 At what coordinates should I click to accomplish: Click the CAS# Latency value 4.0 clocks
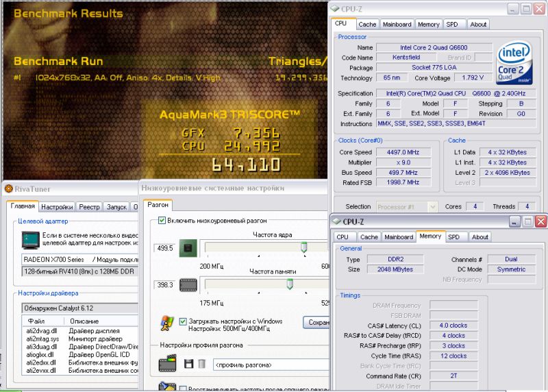click(453, 326)
